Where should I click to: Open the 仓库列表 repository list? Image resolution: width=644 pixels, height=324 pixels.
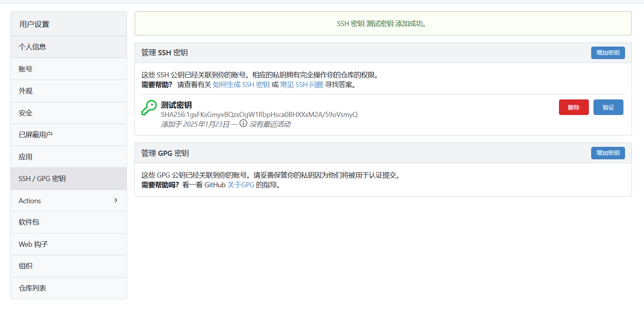click(x=32, y=288)
